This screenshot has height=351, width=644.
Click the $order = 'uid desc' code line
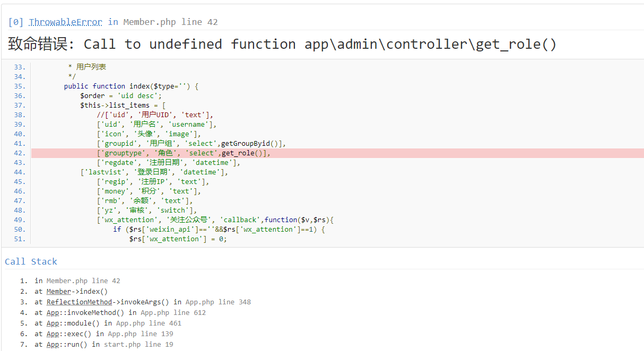point(120,96)
